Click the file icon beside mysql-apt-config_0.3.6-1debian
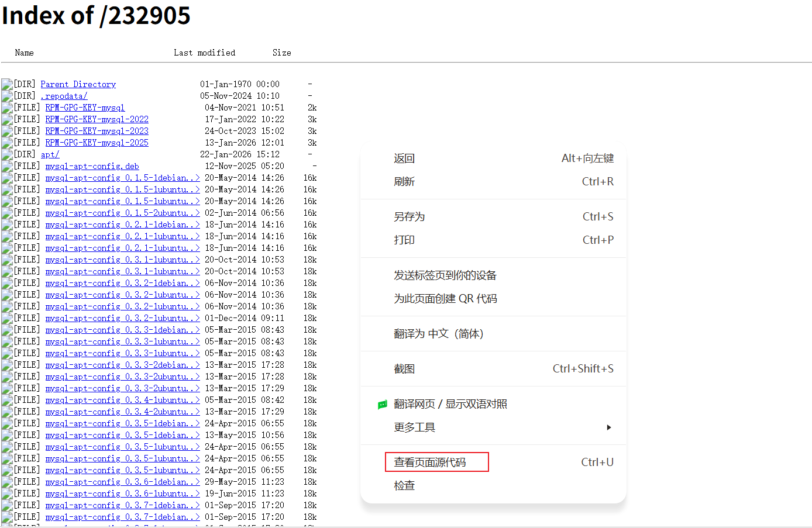 (7, 482)
